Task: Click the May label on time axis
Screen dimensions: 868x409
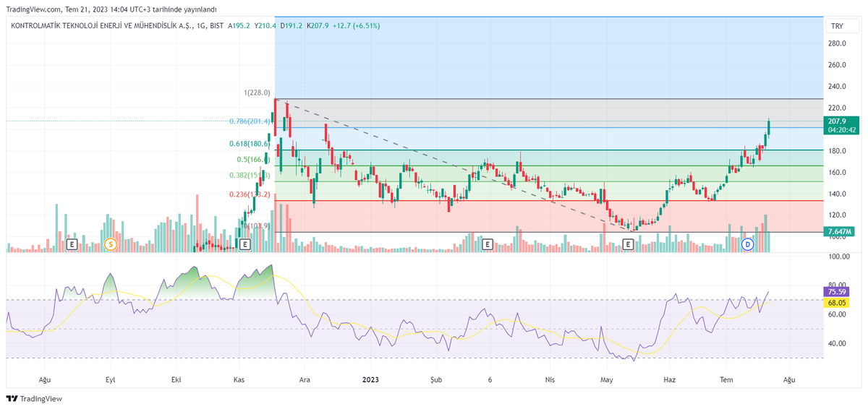Action: 607,379
